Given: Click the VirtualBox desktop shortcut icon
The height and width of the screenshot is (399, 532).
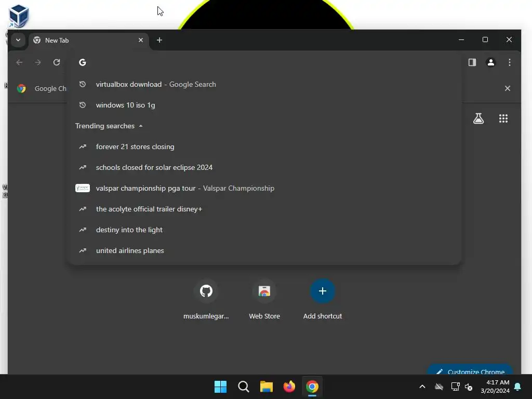Looking at the screenshot, I should pos(18,16).
